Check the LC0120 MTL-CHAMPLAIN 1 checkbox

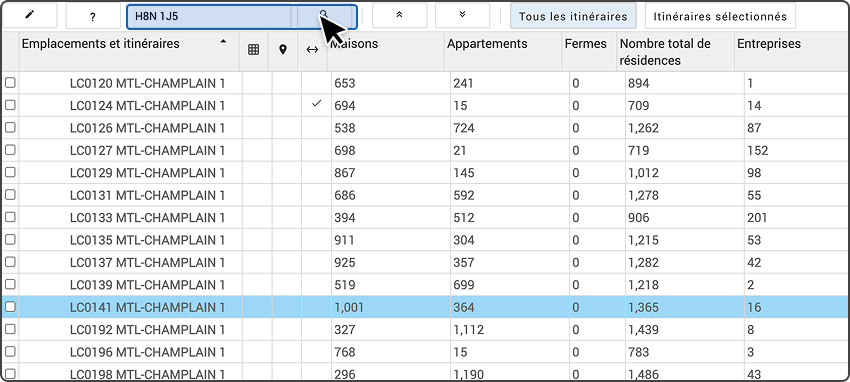10,83
